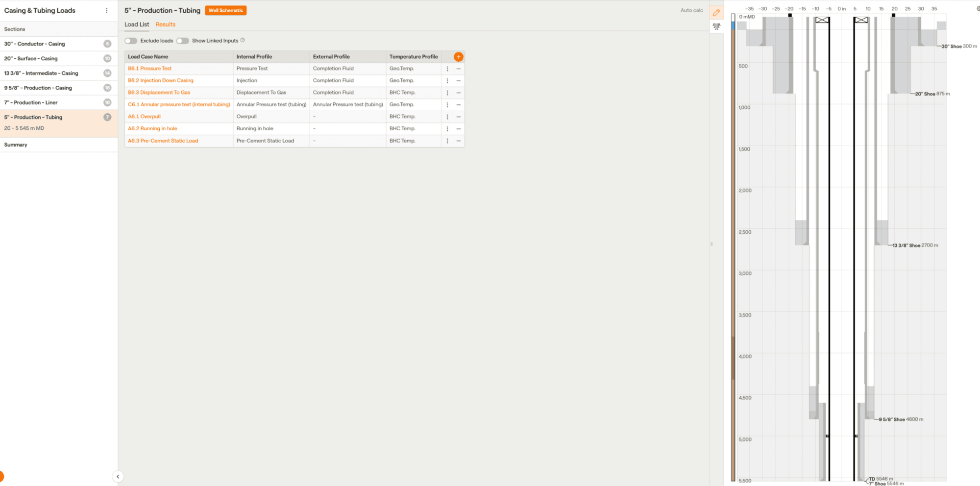Screen dimensions: 980x486
Task: Select the pencil edit icon beside schematic
Action: click(x=716, y=13)
